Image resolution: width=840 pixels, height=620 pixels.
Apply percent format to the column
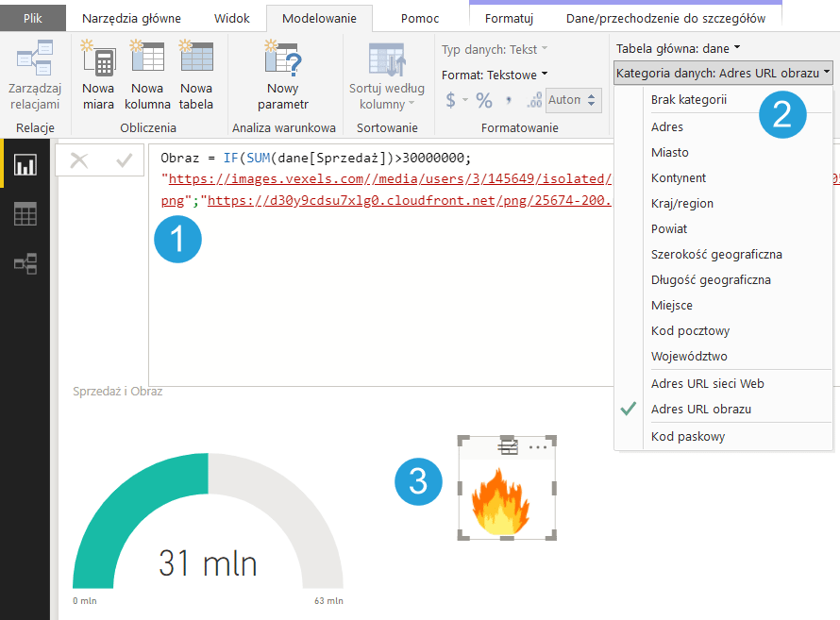(x=484, y=100)
